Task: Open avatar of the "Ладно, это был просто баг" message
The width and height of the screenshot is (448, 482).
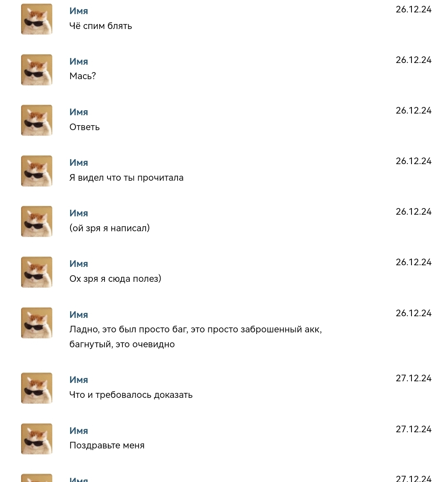Action: tap(37, 323)
